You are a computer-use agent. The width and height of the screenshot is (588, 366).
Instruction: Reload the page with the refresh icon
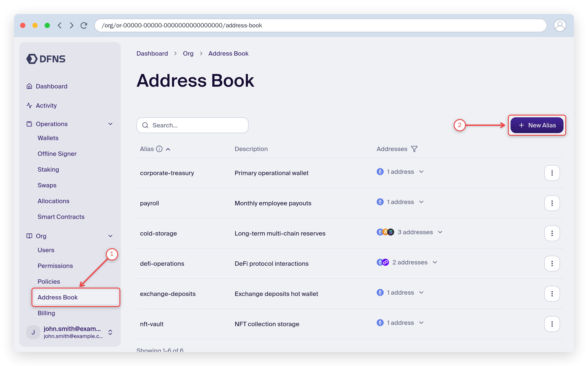pyautogui.click(x=84, y=25)
